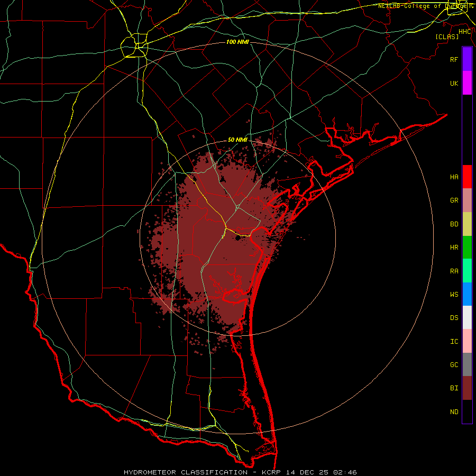Viewport: 476px width, 476px height.
Task: Click the HHC product code text
Action: pyautogui.click(x=464, y=32)
